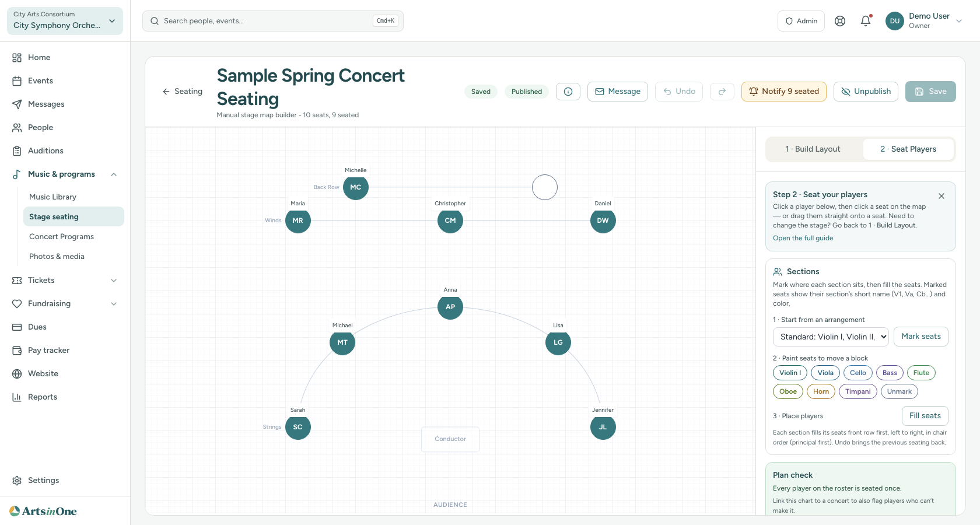Open the help lifebuoy icon
The image size is (980, 525).
(x=840, y=21)
